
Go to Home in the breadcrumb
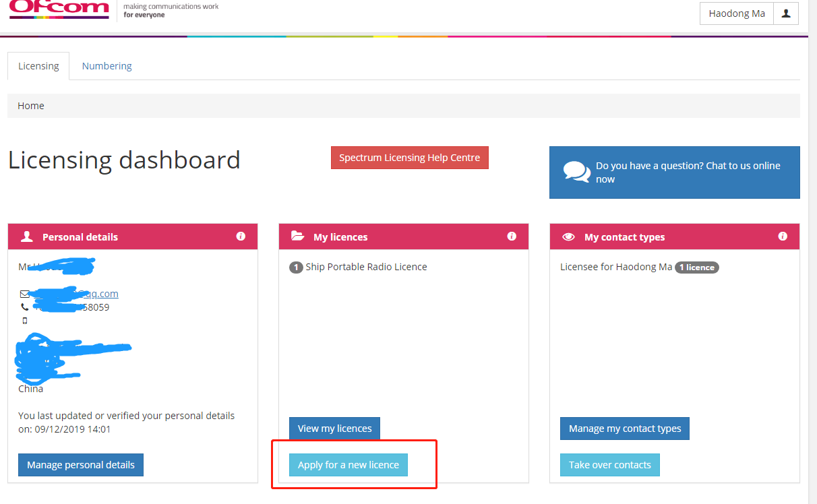[x=31, y=106]
